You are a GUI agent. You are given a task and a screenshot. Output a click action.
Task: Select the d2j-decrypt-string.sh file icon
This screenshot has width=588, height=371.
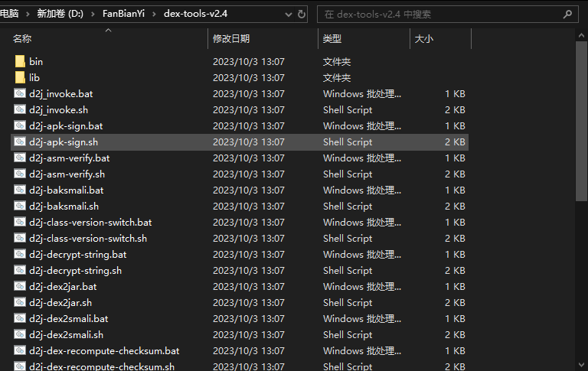point(20,270)
